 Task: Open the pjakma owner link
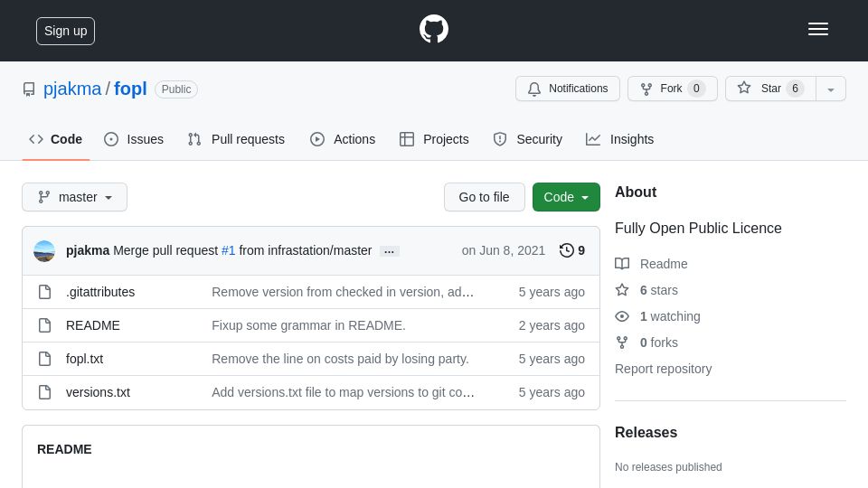click(72, 89)
